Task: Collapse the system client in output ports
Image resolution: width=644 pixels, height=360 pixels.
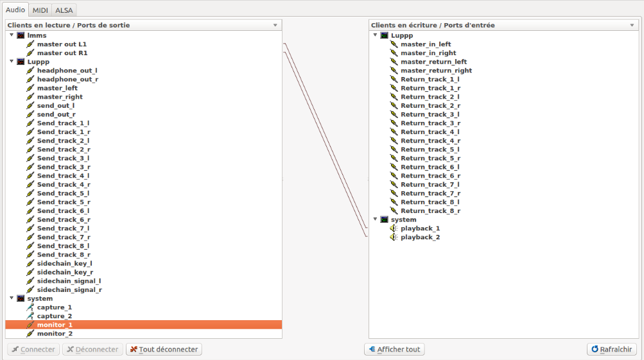Action: pos(12,298)
